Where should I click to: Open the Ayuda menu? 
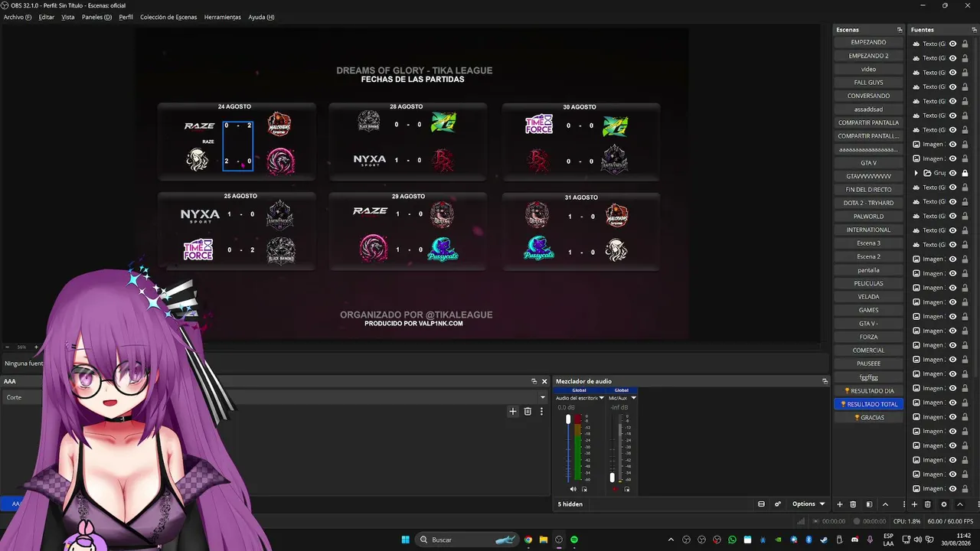coord(261,17)
